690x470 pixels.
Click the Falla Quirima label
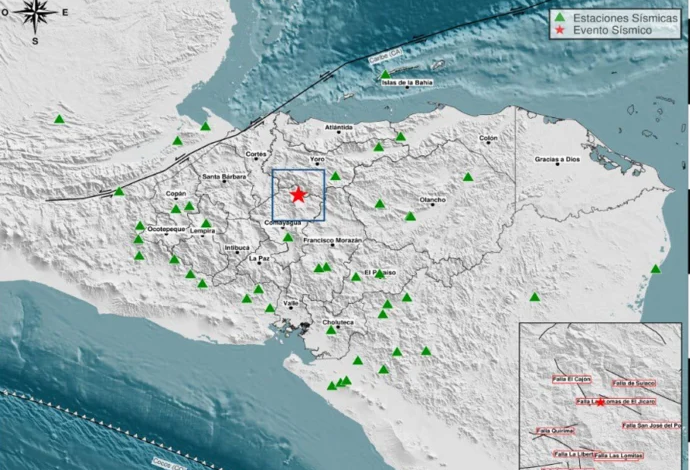point(555,431)
